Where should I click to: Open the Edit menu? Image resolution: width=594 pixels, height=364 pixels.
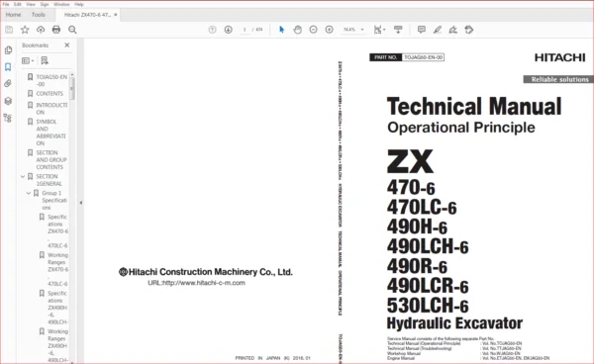point(18,4)
